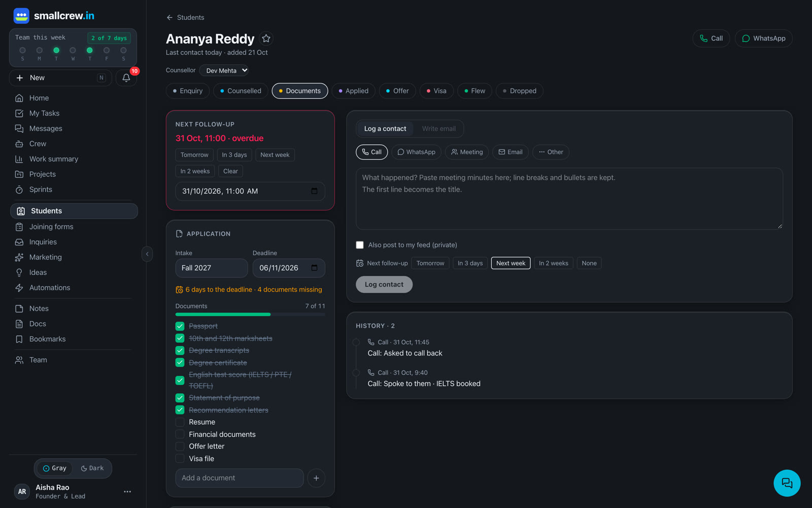
Task: Click the Add a document field
Action: coord(240,478)
